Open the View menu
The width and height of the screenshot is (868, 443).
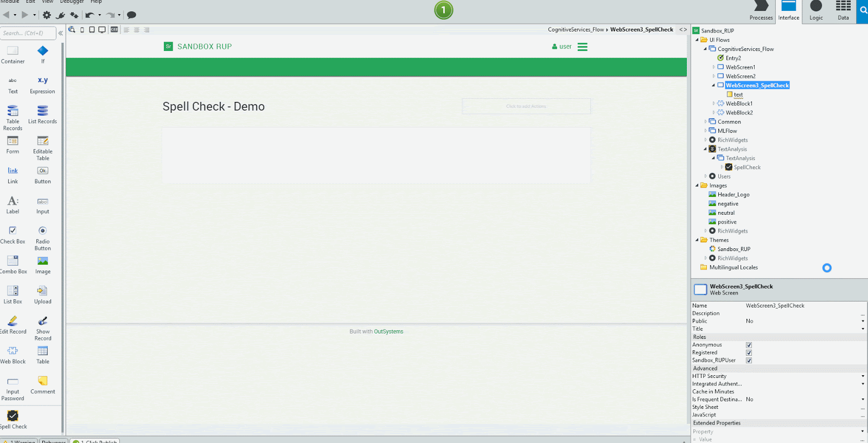[48, 2]
